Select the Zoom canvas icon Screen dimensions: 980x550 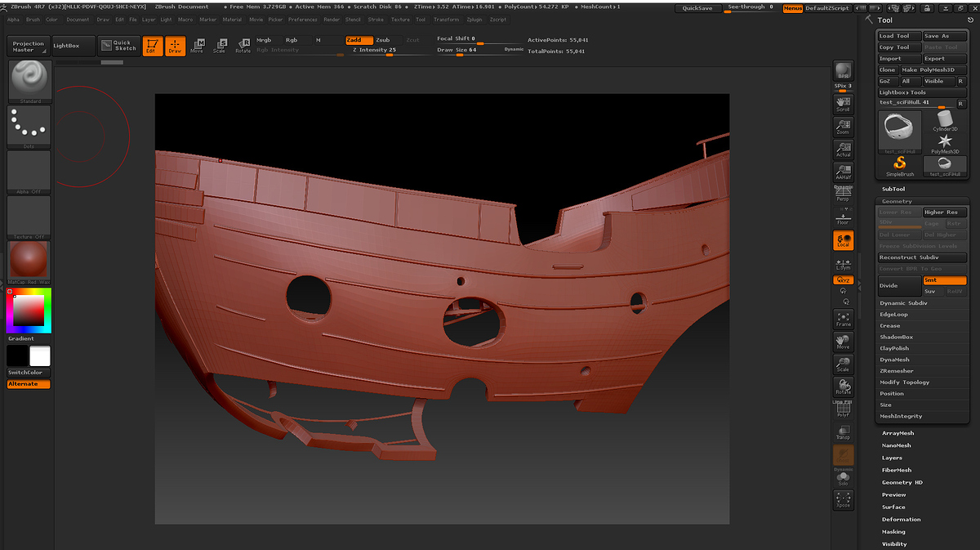tap(843, 127)
